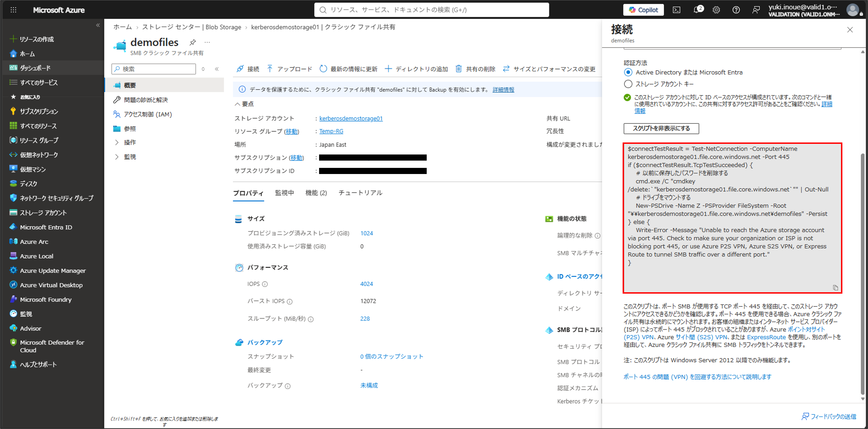
Task: Click the Upload (アップロード) toolbar button
Action: click(290, 69)
